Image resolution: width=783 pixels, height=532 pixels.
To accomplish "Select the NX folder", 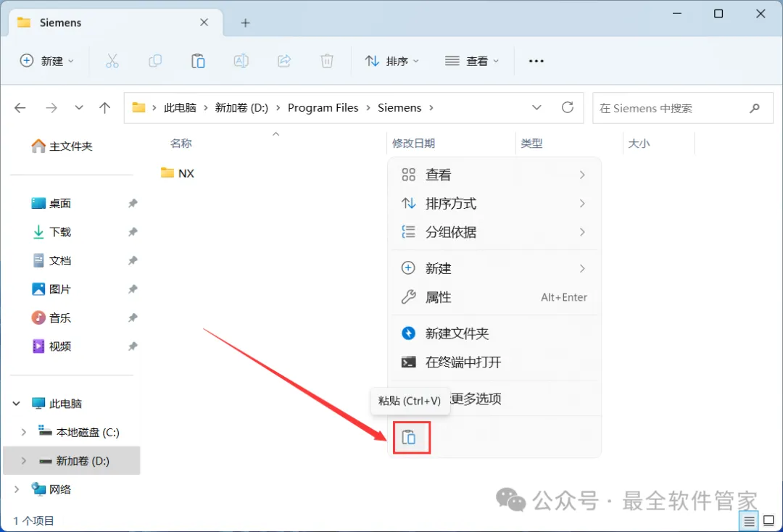I will 178,173.
